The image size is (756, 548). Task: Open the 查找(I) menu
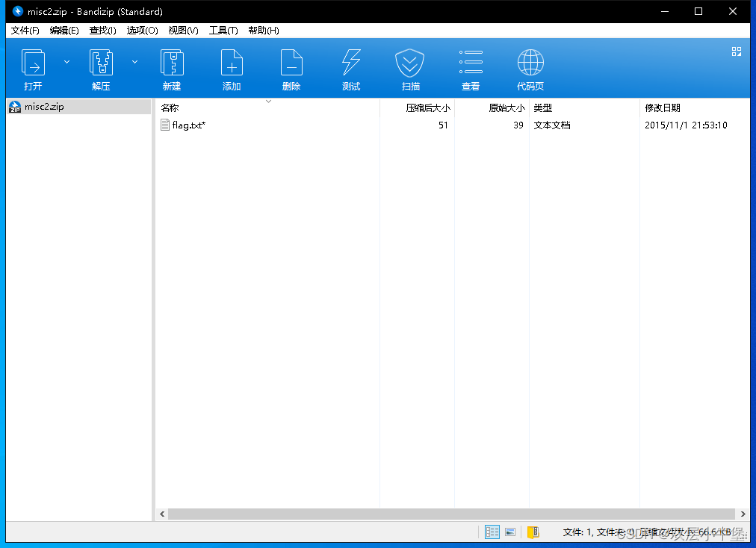tap(102, 31)
